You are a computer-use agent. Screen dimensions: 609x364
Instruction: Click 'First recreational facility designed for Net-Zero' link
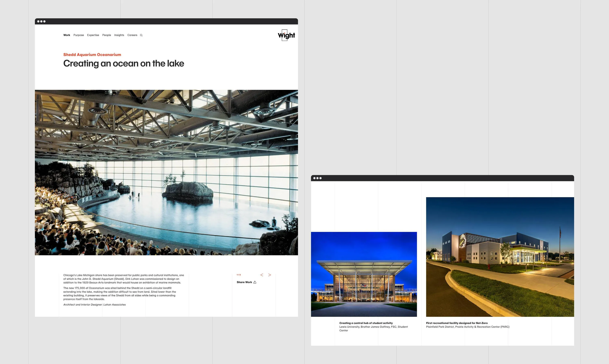pos(457,323)
